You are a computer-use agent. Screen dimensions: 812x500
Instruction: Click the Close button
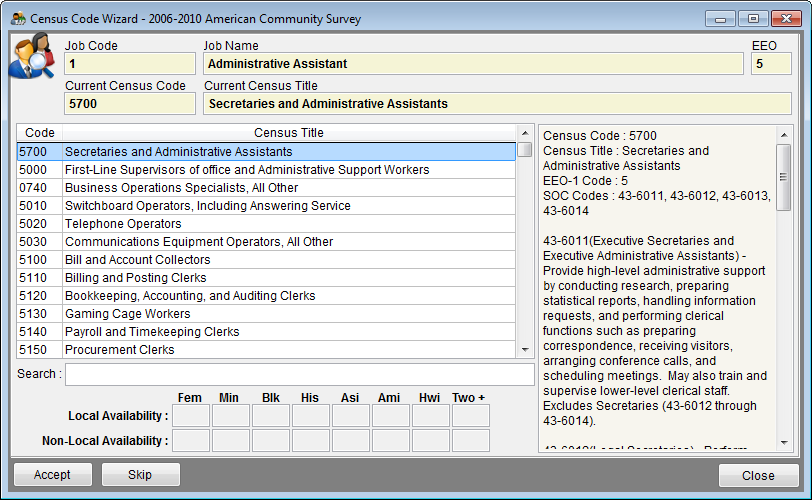758,475
